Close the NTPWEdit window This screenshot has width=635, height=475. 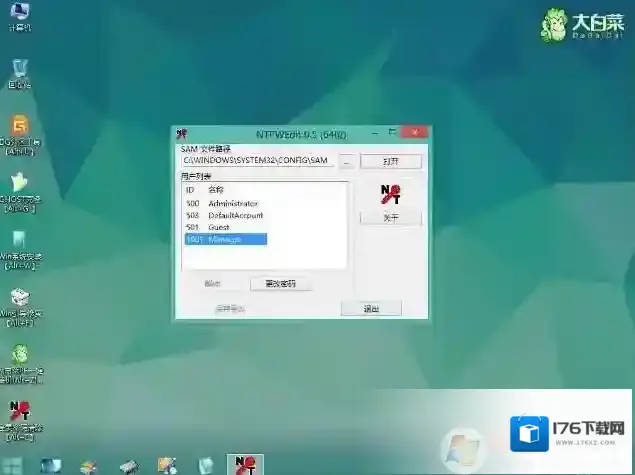(414, 132)
